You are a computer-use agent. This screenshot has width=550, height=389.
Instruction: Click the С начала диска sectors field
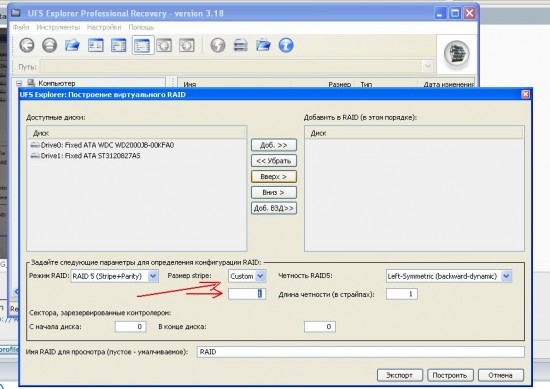pos(130,327)
